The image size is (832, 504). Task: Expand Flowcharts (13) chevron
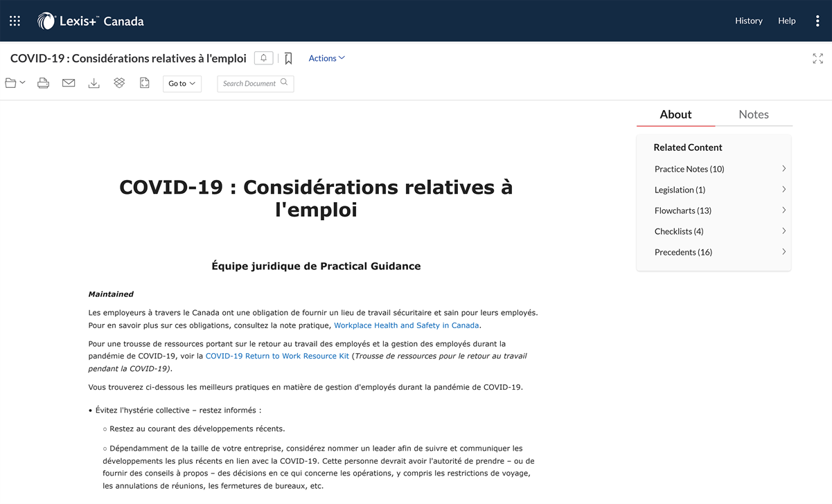click(784, 210)
